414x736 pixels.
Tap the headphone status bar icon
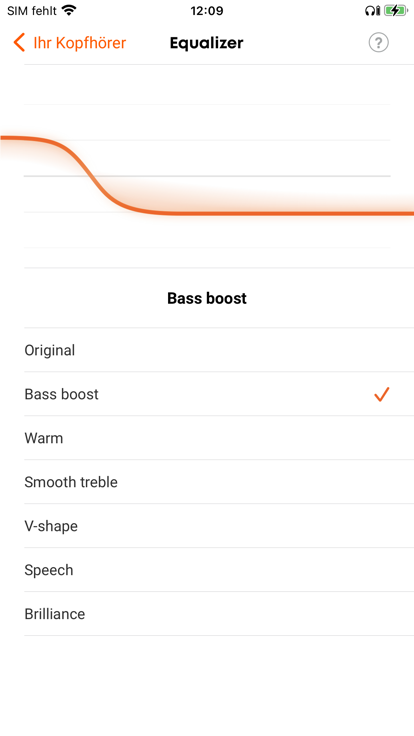[372, 10]
